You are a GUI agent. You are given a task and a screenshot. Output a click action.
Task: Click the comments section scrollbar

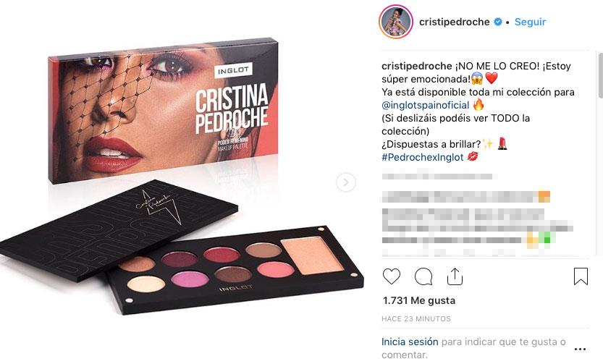tap(600, 75)
